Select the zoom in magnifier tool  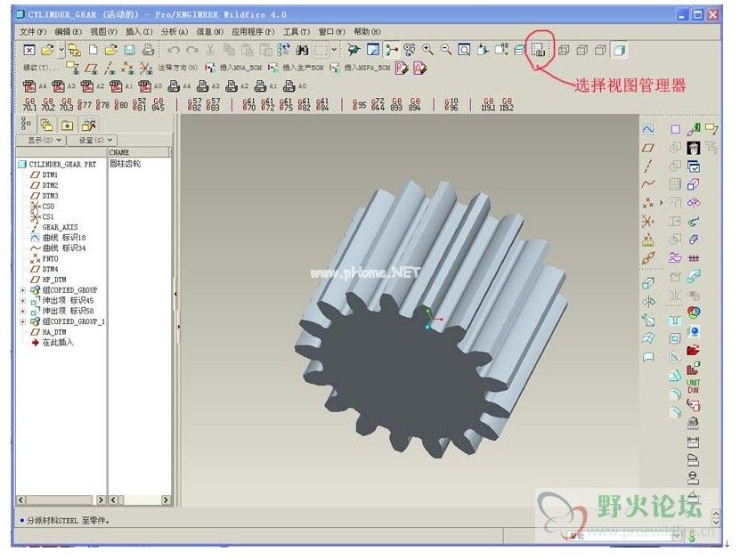click(x=427, y=50)
